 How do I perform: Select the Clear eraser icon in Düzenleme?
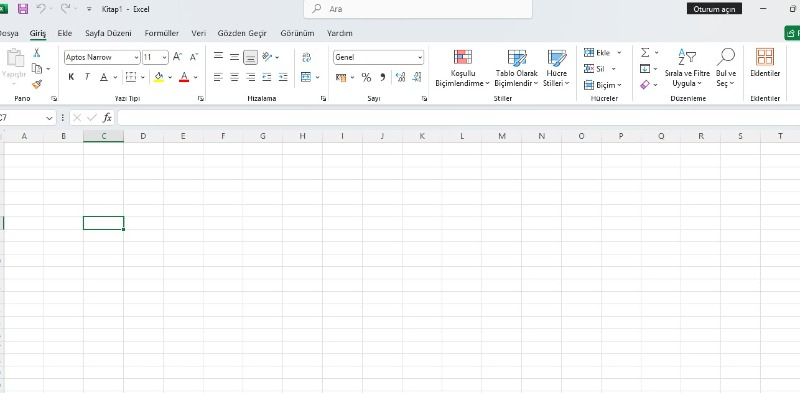(x=645, y=85)
